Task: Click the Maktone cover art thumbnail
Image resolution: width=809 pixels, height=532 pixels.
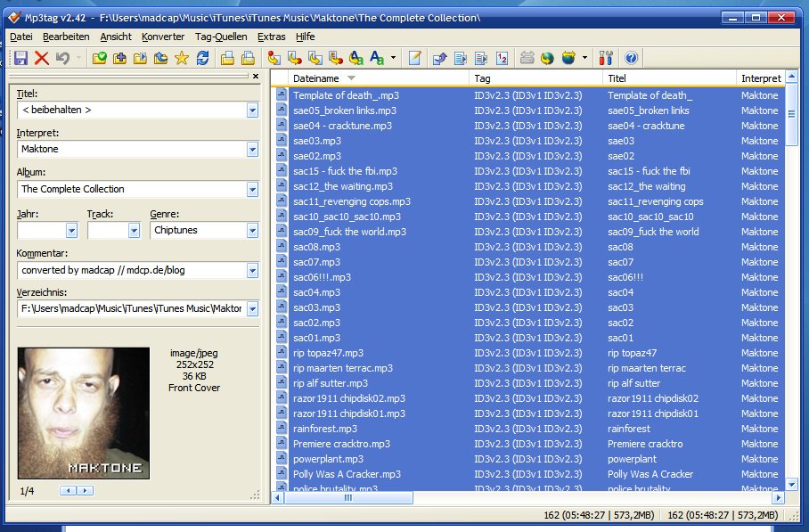Action: coord(84,413)
